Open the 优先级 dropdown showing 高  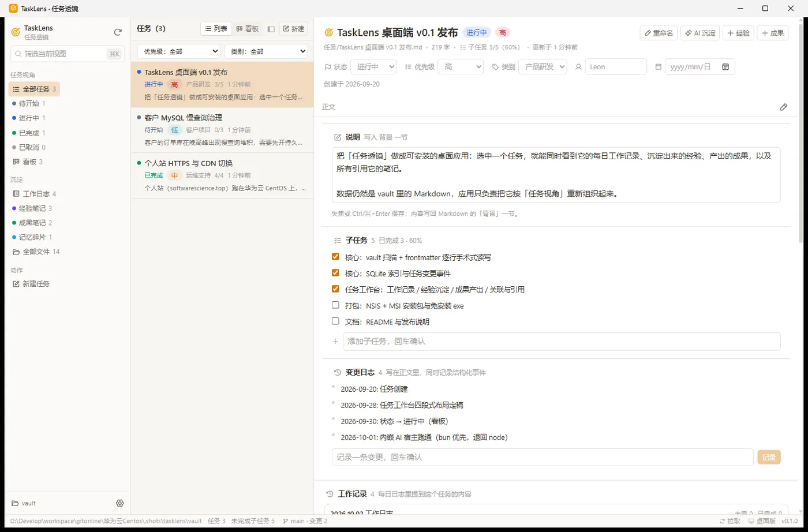coord(461,67)
